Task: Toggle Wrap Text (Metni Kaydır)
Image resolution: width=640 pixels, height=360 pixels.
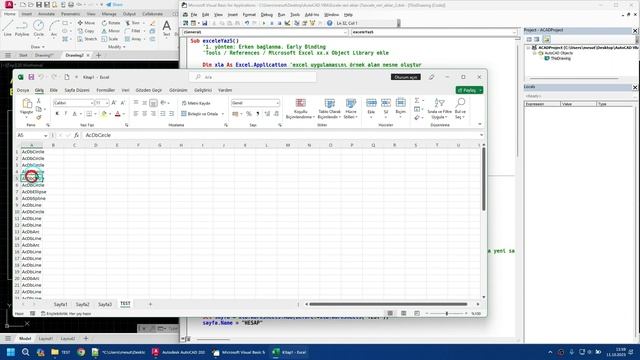Action: [196, 103]
